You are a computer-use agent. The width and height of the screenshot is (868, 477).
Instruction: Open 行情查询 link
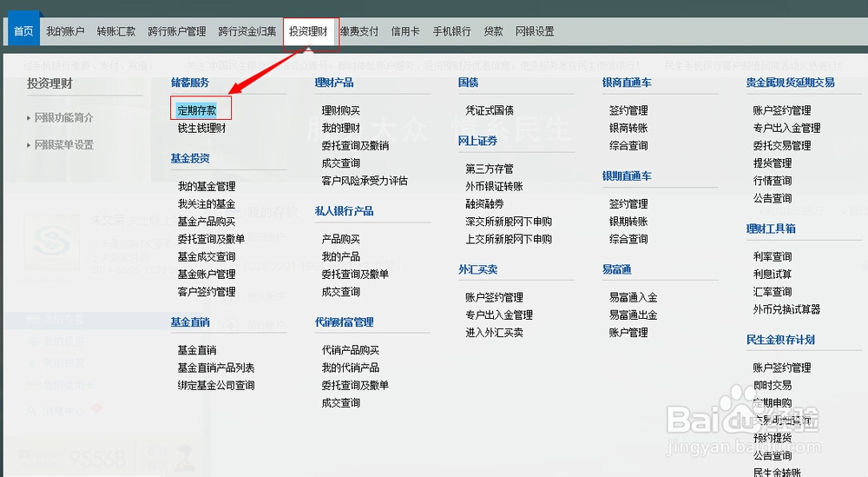coord(773,181)
